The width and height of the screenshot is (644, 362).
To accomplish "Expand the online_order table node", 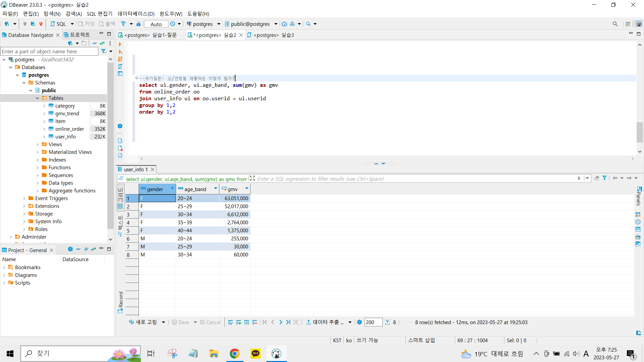I will pos(44,129).
